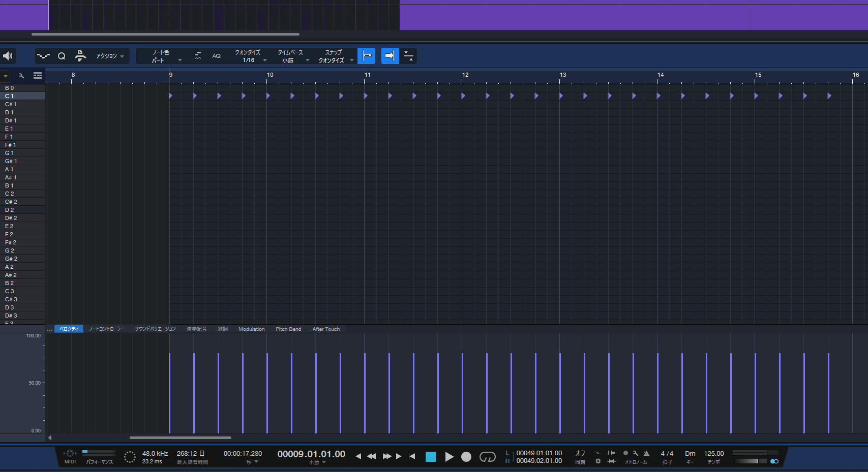Select the C 2 key row
This screenshot has width=868, height=472.
tap(22, 194)
